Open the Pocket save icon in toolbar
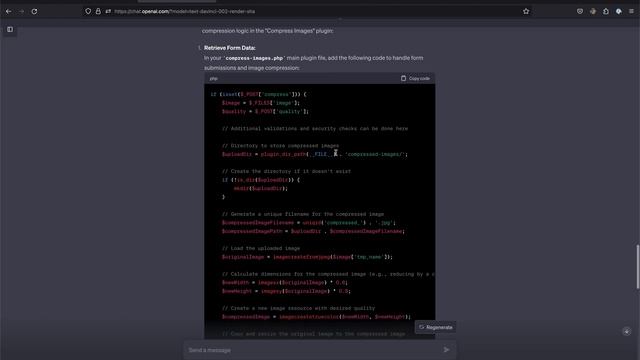The image size is (640, 360). 580,11
